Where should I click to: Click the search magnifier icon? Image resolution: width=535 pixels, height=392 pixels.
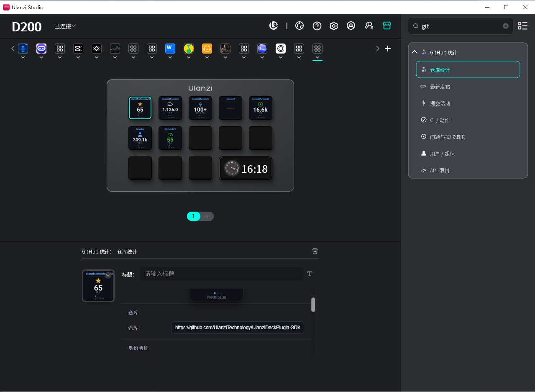click(416, 26)
